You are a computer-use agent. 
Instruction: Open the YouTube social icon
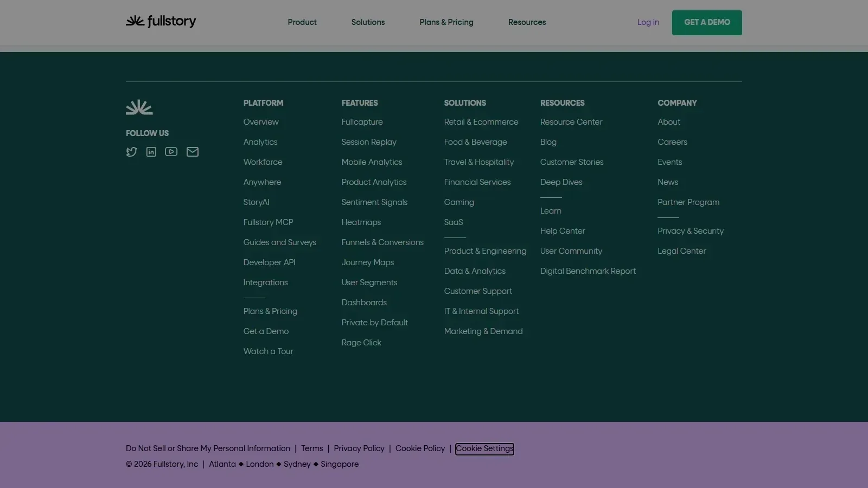click(171, 152)
